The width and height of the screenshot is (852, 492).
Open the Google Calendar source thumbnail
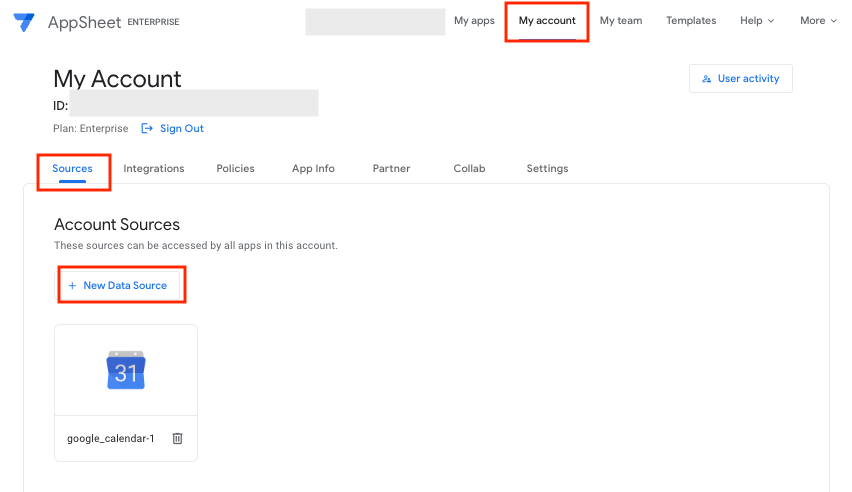[x=126, y=370]
